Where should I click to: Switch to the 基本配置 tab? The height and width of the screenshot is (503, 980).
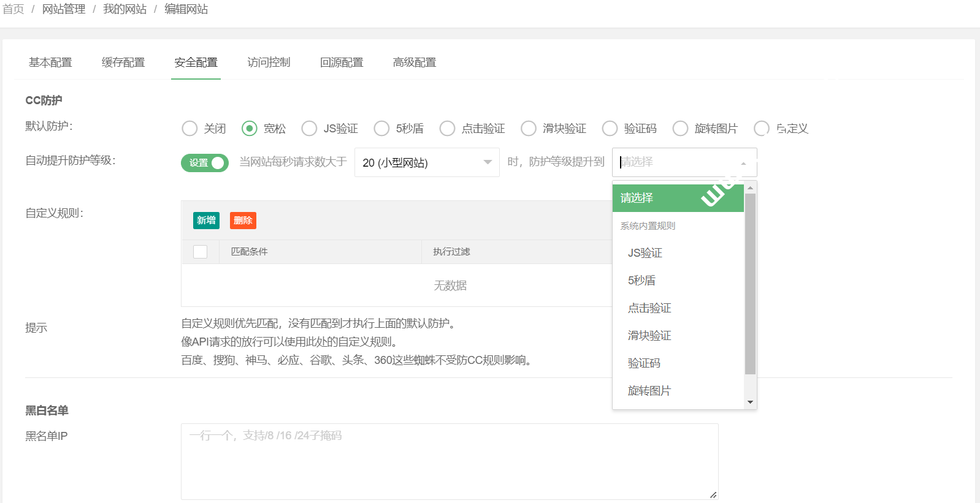50,62
